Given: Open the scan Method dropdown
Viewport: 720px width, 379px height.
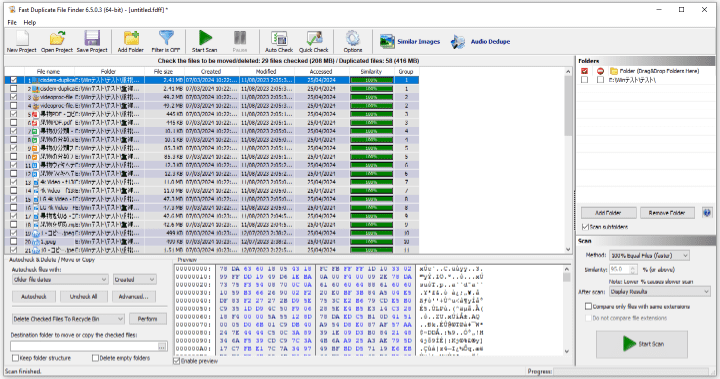Looking at the screenshot, I should [649, 255].
